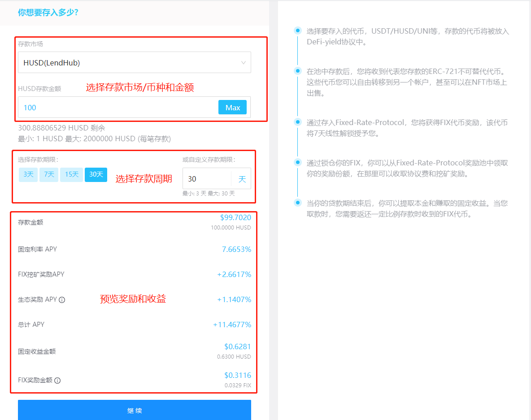Click the +1.1407% ecosystem reward value
The width and height of the screenshot is (531, 420).
[234, 299]
